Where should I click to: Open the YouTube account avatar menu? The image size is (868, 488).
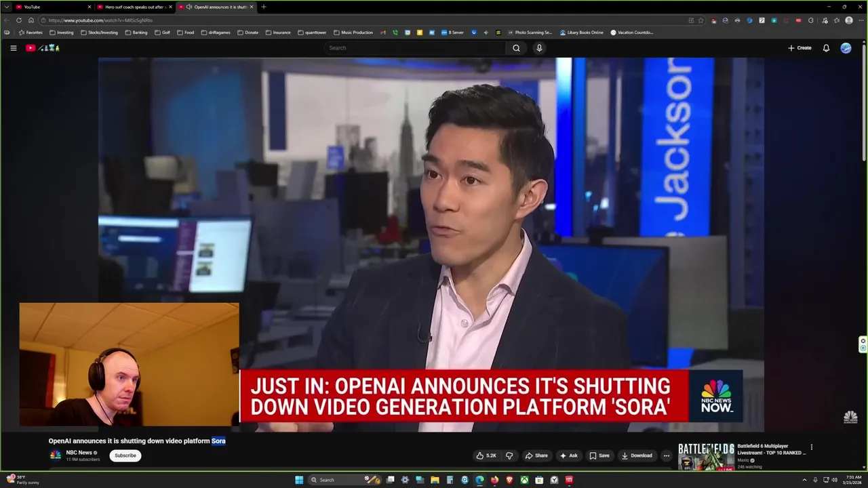tap(846, 48)
